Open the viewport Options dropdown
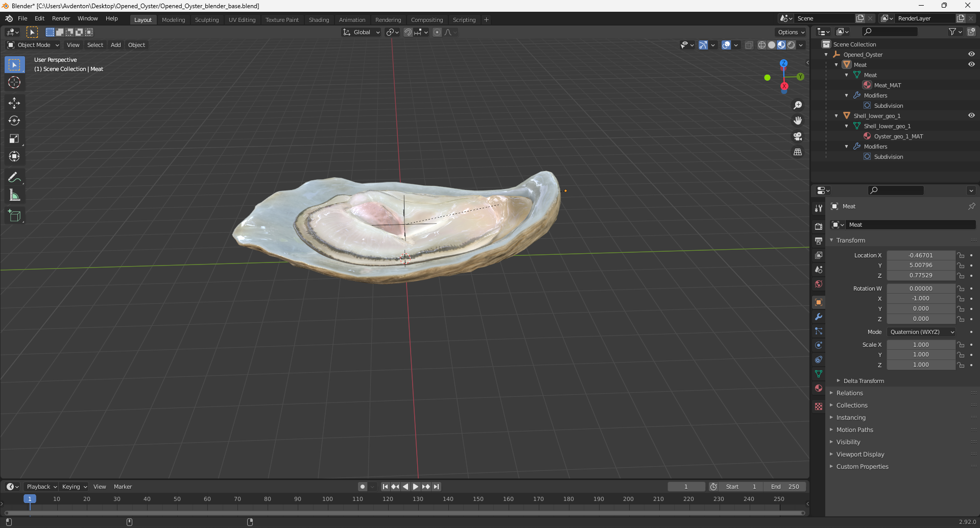 coord(791,32)
